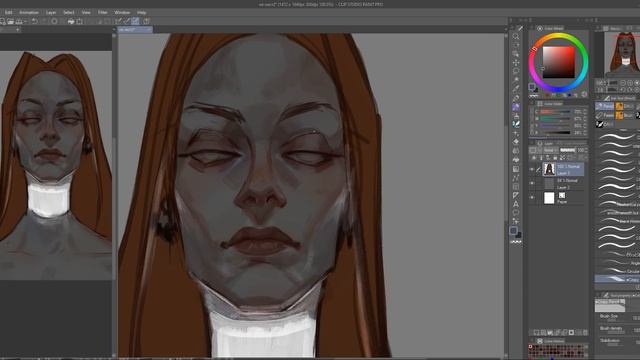Viewport: 640px width, 360px height.
Task: Select the Pen tool in tool palette
Action: 516,98
